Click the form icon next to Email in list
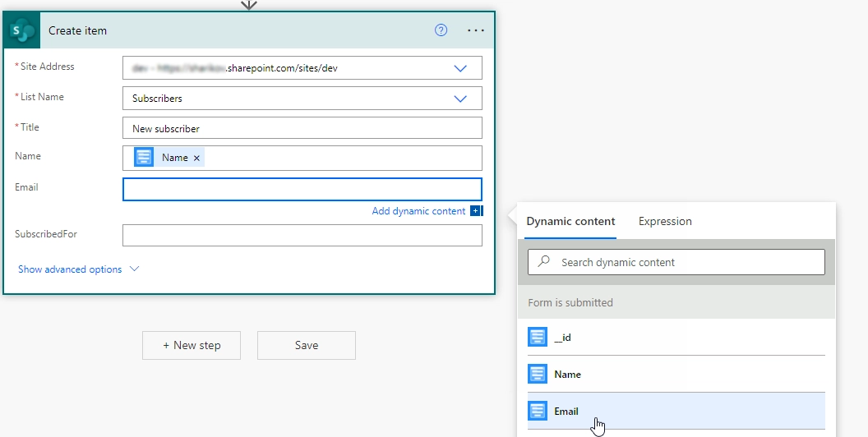The image size is (868, 437). [x=538, y=411]
